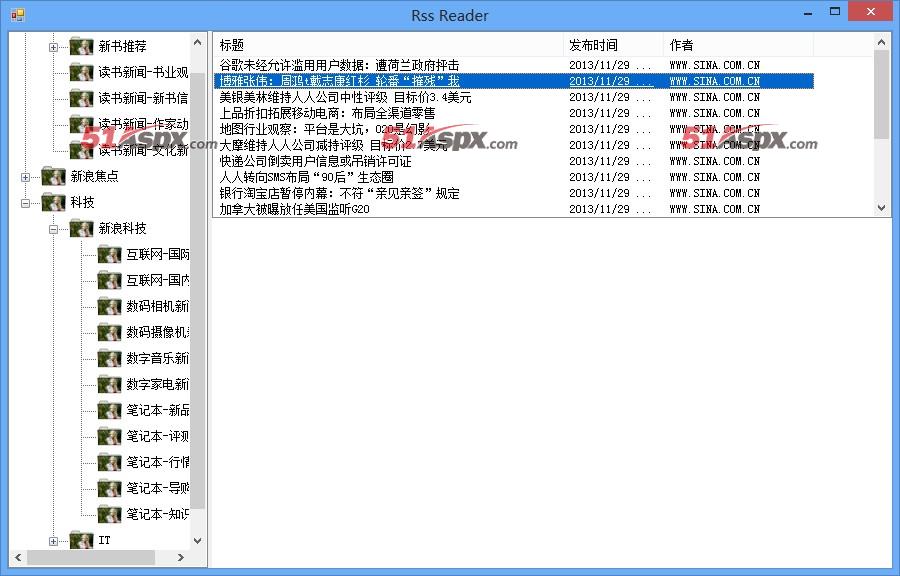Click the icon beside 笔记本-知识

tap(109, 514)
